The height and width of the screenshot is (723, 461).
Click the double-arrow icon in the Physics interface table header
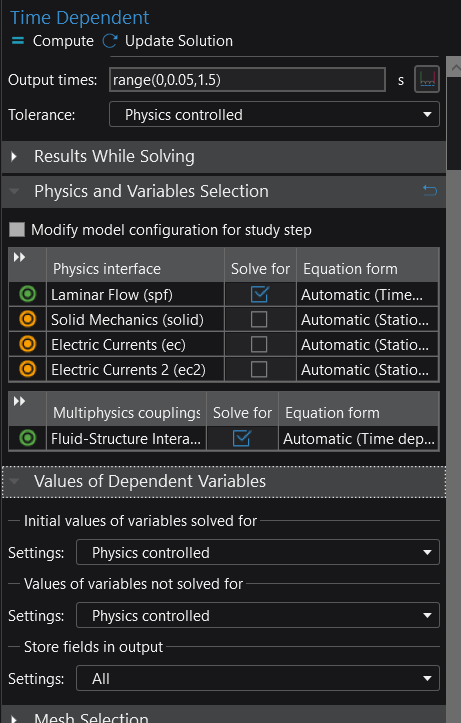coord(19,257)
